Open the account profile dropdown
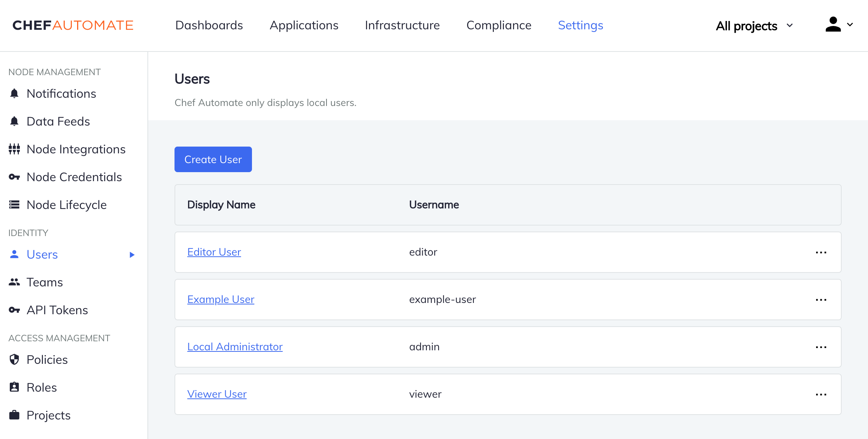The width and height of the screenshot is (868, 439). point(838,25)
